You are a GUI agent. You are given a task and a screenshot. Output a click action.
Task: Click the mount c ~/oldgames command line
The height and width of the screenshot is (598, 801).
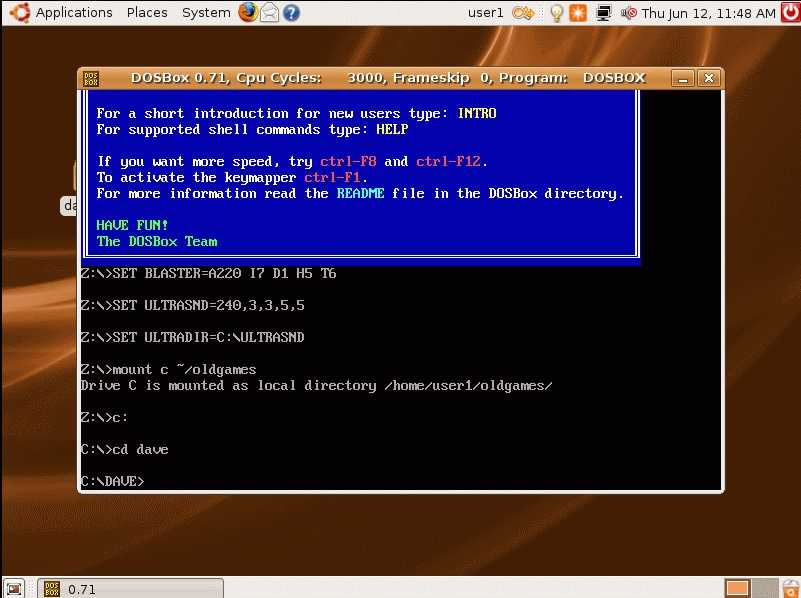169,369
